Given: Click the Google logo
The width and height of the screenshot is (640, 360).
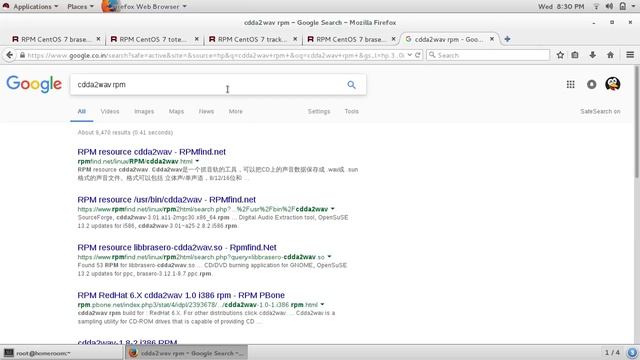Looking at the screenshot, I should [34, 84].
